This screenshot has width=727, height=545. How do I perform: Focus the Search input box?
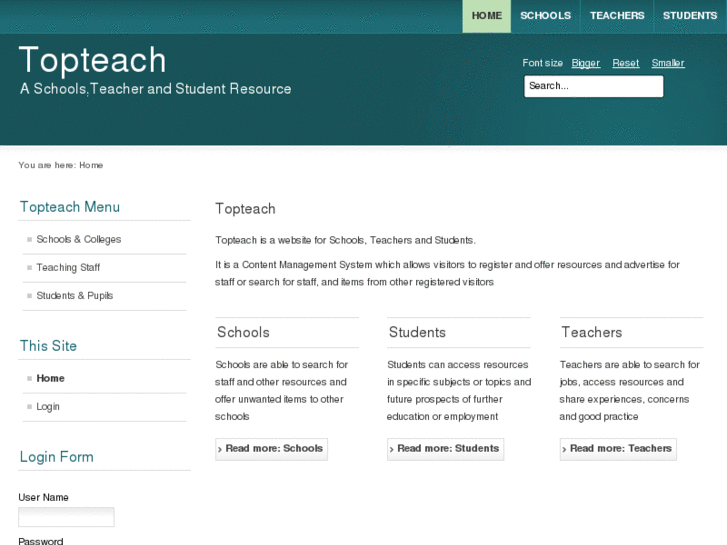pyautogui.click(x=593, y=86)
